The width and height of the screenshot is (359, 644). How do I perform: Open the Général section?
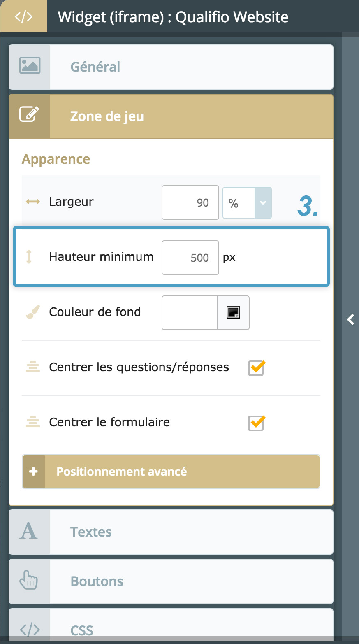(x=191, y=67)
